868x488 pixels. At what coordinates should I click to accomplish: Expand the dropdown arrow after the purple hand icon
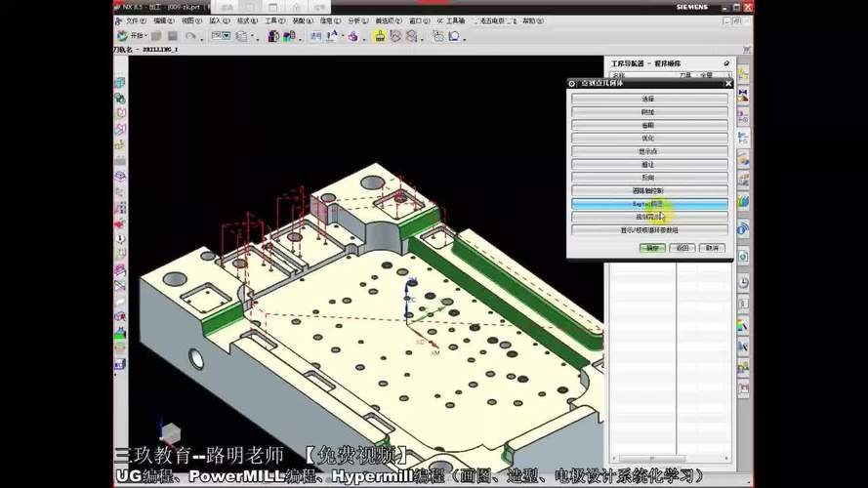pyautogui.click(x=363, y=39)
